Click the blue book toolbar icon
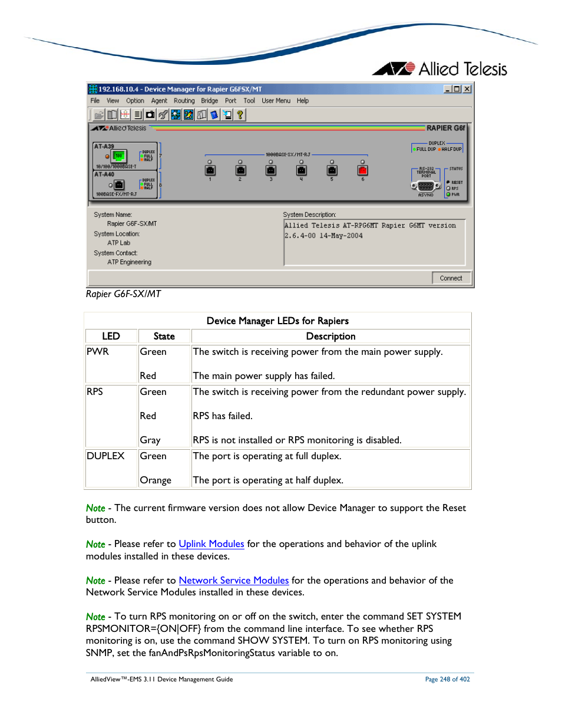The width and height of the screenshot is (562, 728). click(214, 114)
